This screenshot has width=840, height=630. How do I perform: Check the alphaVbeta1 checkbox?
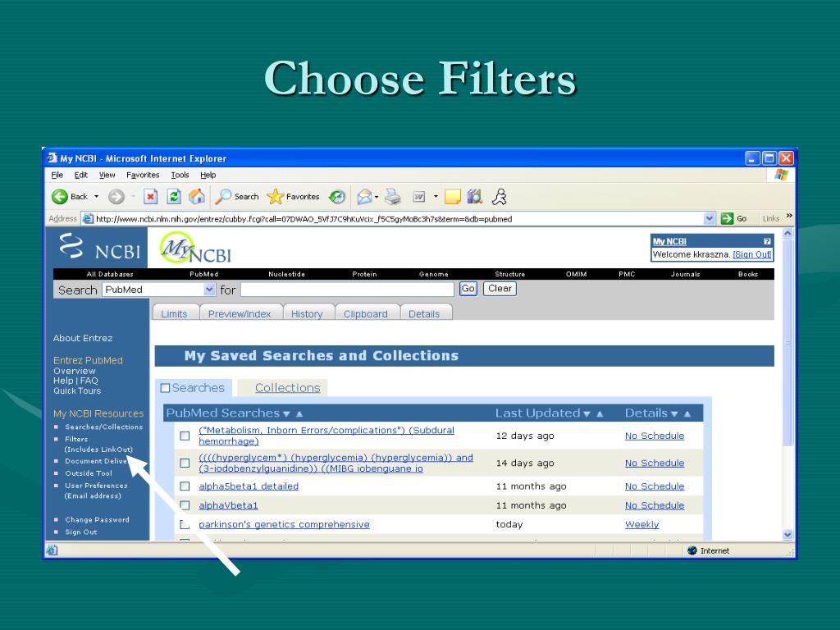coord(185,505)
